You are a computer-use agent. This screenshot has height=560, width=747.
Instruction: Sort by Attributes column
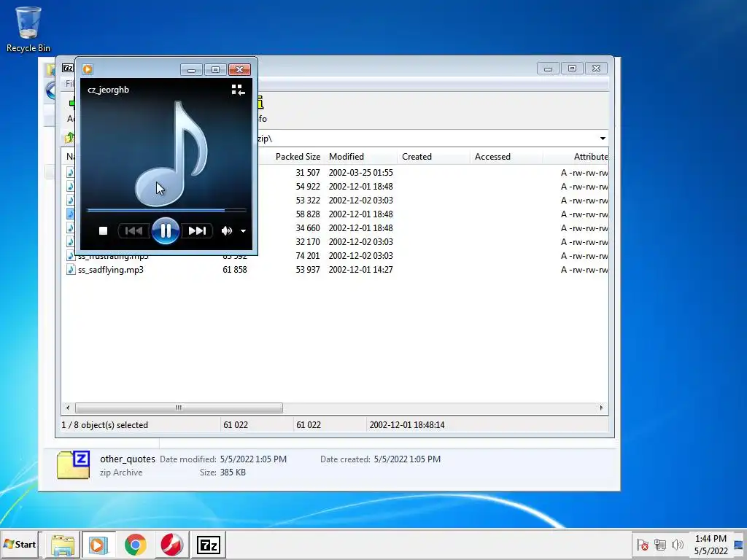point(591,157)
